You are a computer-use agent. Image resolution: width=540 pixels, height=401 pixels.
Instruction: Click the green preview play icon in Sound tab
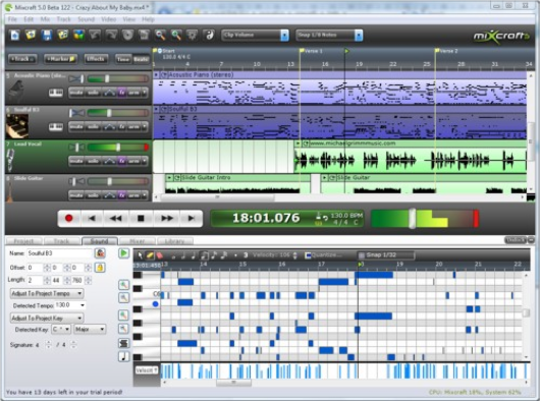(x=123, y=254)
